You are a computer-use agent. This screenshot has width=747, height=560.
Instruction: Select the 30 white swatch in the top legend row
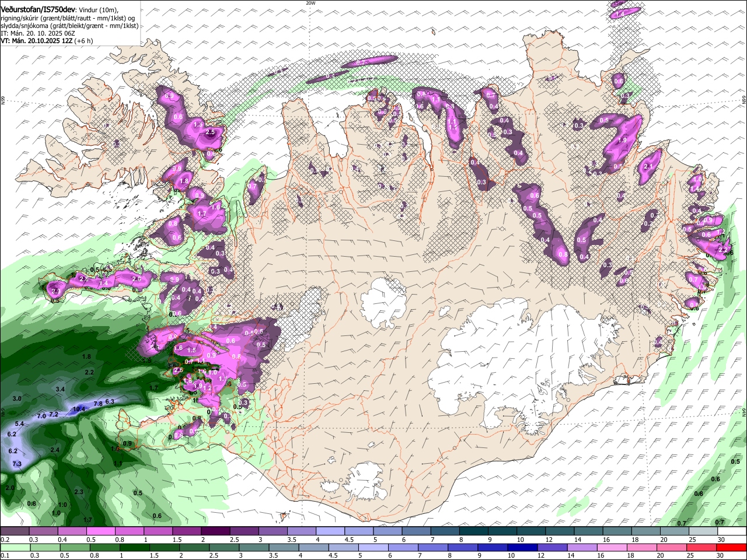732,531
